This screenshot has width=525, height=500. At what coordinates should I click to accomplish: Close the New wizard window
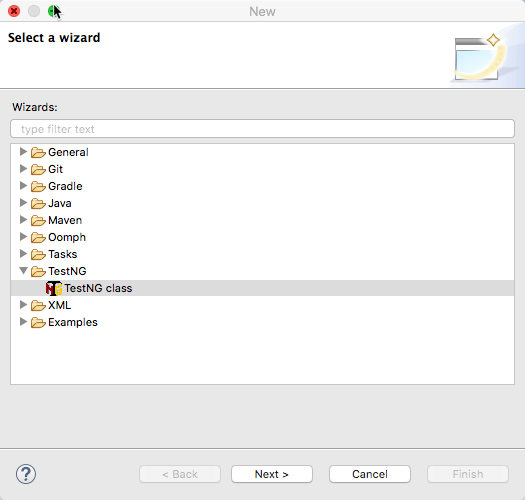14,11
